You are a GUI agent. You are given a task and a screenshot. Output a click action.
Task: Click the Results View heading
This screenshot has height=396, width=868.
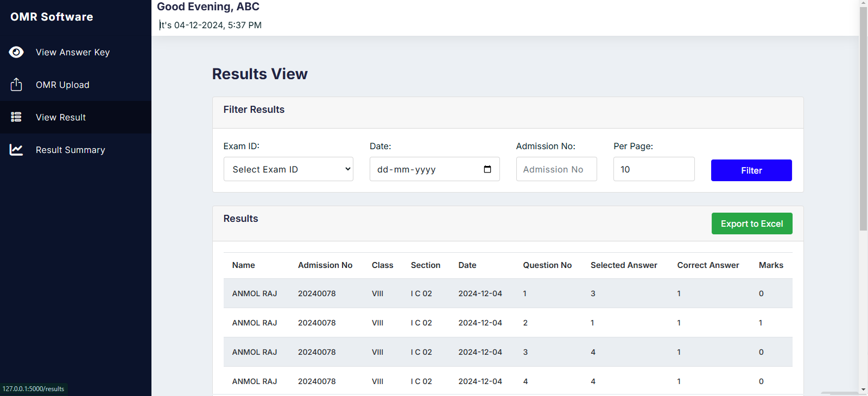point(259,74)
